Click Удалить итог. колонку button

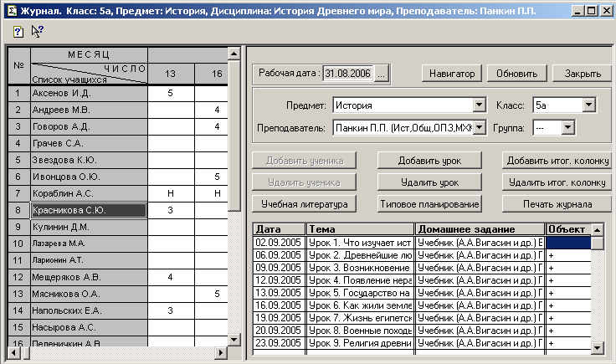[x=557, y=182]
